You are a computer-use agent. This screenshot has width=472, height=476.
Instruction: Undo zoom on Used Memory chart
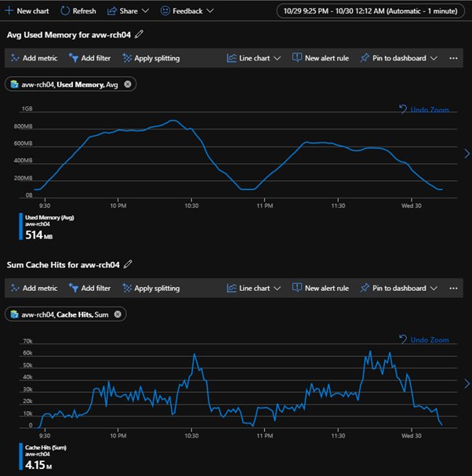click(x=424, y=110)
